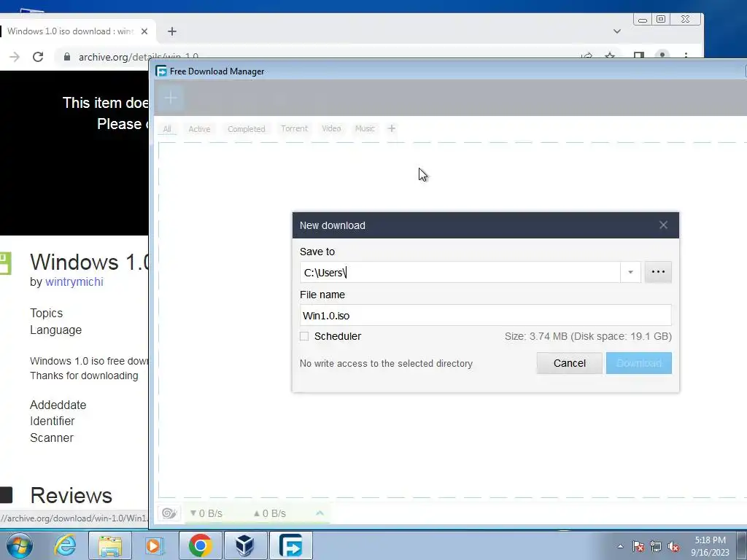
Task: Click the no write access warning message
Action: 386,363
